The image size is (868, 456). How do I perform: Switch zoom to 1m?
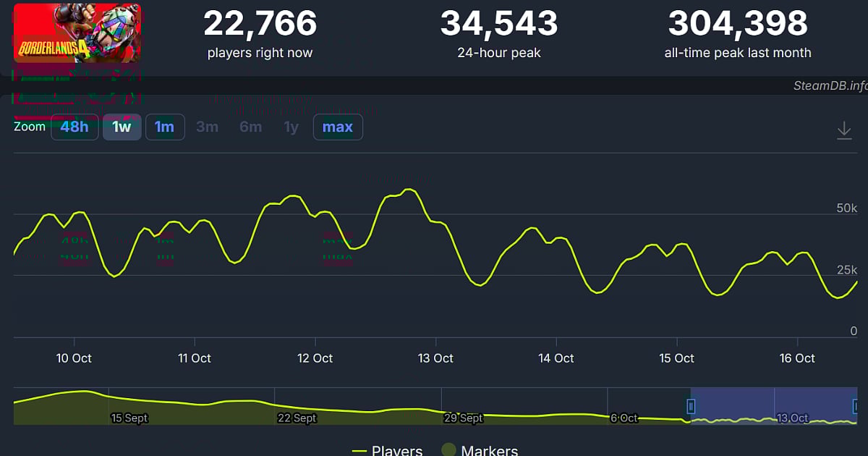click(x=164, y=127)
